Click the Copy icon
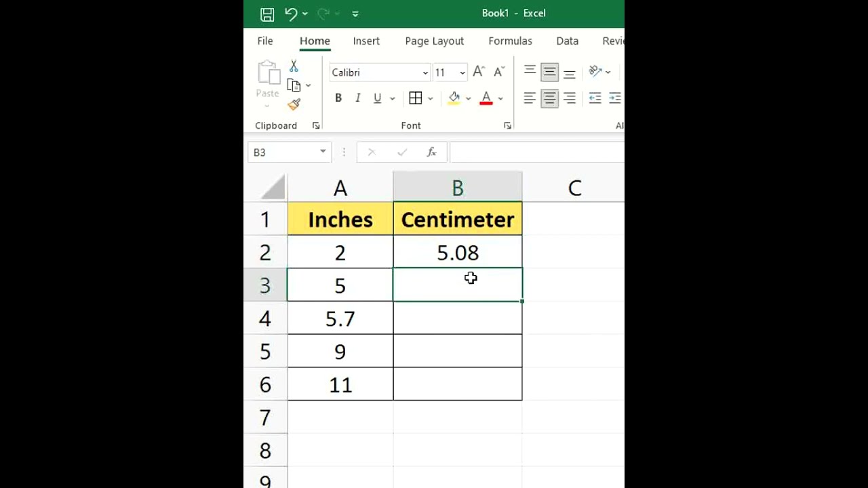The height and width of the screenshot is (488, 868). click(294, 85)
